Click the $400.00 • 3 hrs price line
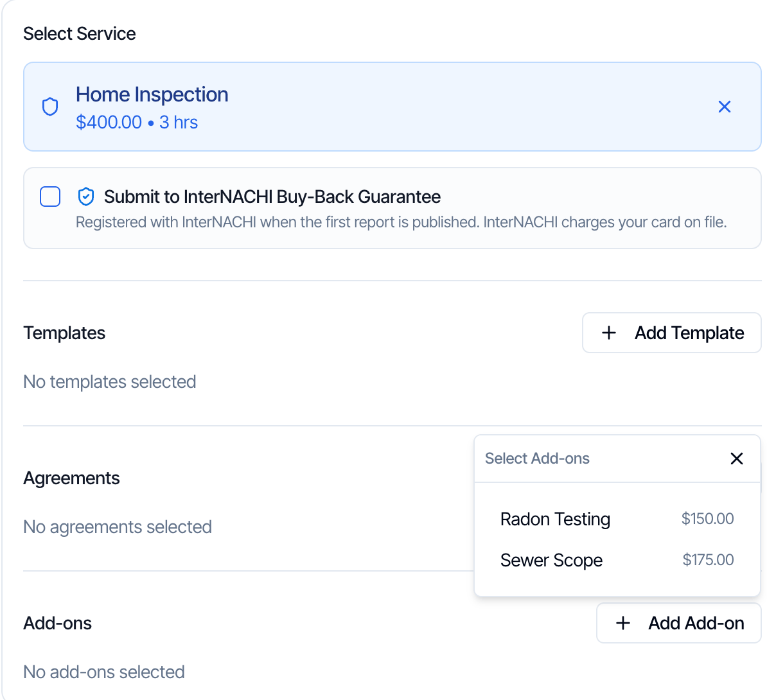This screenshot has width=767, height=700. point(137,122)
